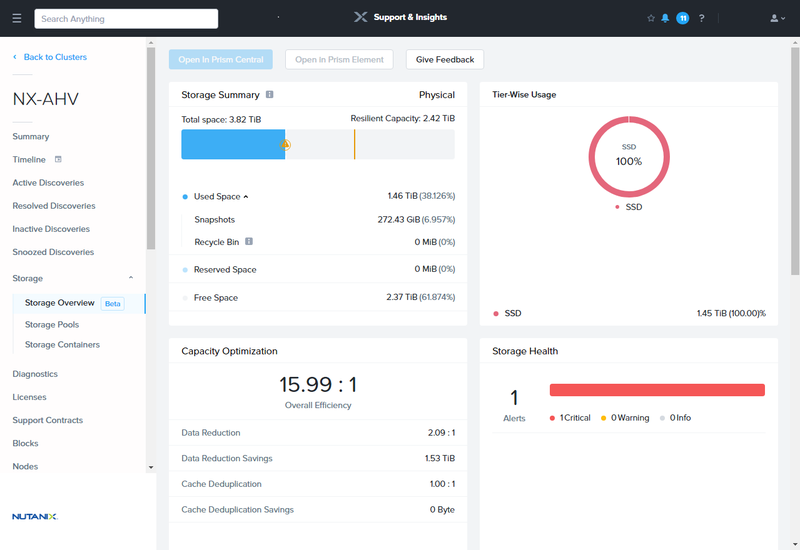Open the Nodes sidebar item
Screen dimensions: 800x550
click(25, 466)
